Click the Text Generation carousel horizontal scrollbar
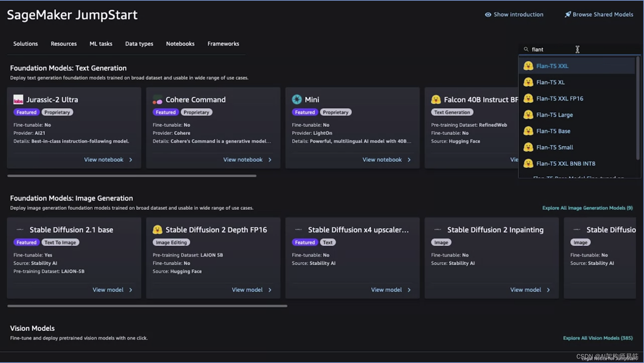This screenshot has width=644, height=363. coord(132,176)
